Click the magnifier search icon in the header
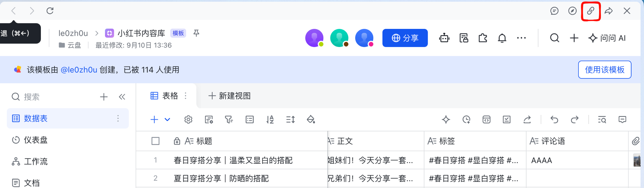Screen dimensions: 644x188 pyautogui.click(x=554, y=38)
